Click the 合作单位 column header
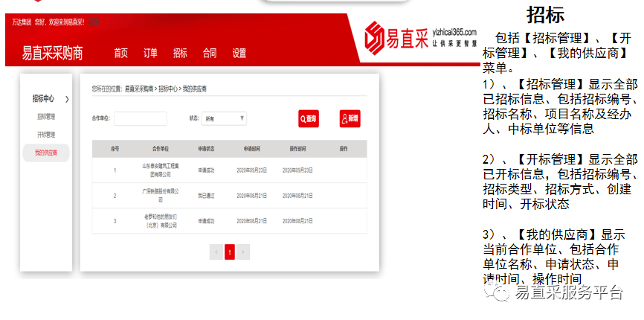The image size is (644, 320). [x=160, y=149]
